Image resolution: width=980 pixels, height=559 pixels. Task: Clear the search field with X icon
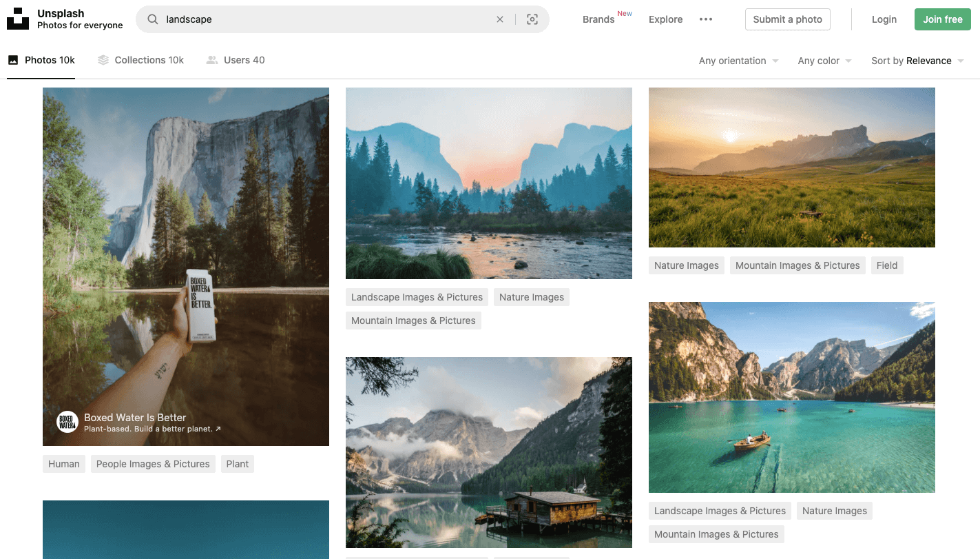click(500, 19)
